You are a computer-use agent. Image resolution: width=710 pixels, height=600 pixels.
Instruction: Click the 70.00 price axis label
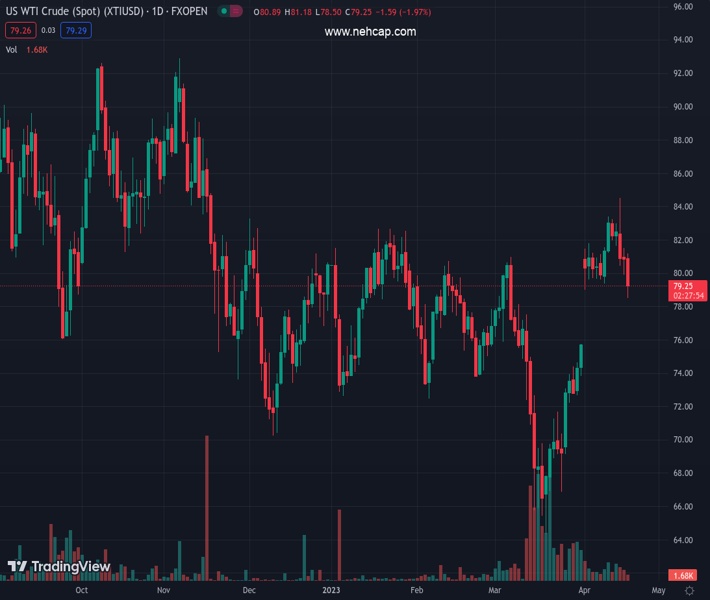(x=683, y=440)
